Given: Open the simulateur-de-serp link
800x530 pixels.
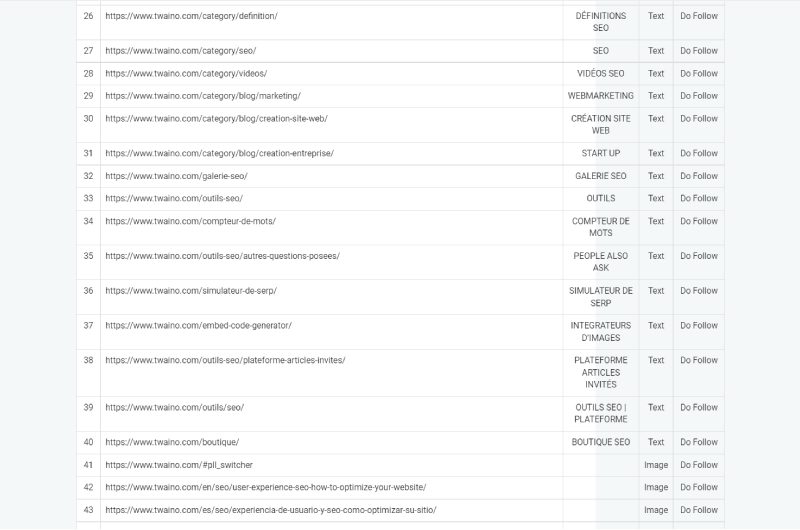Looking at the screenshot, I should coord(191,291).
